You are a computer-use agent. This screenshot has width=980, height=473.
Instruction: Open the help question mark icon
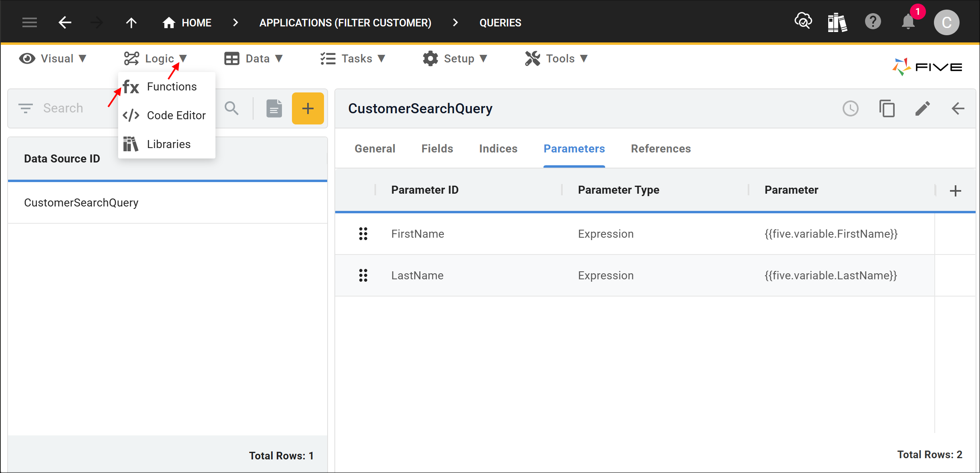click(873, 22)
